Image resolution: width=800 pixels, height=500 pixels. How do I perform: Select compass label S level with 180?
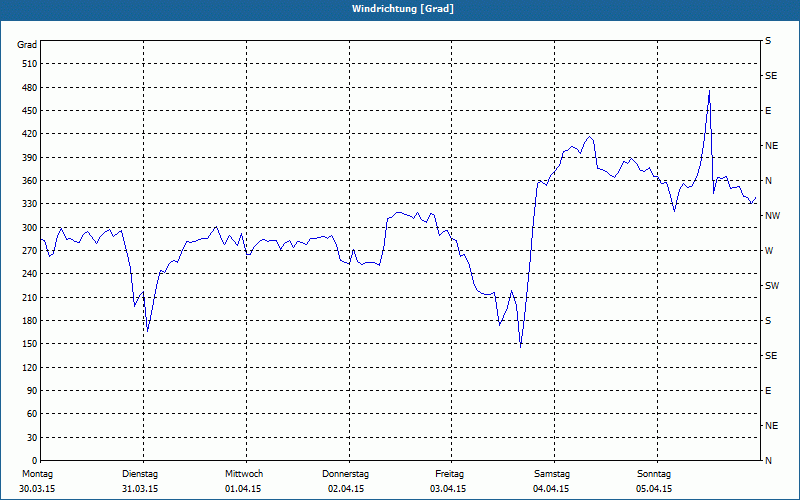point(768,320)
